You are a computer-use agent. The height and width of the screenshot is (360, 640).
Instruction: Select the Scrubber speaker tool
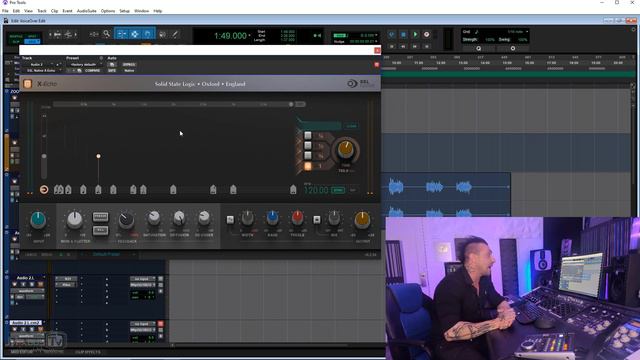[x=162, y=34]
